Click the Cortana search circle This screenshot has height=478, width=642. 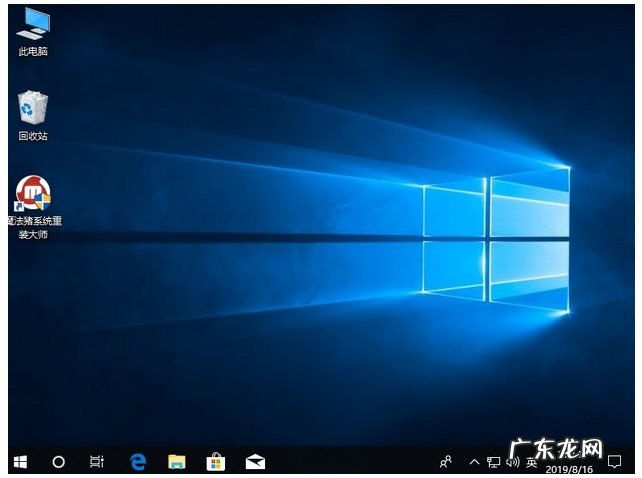58,461
